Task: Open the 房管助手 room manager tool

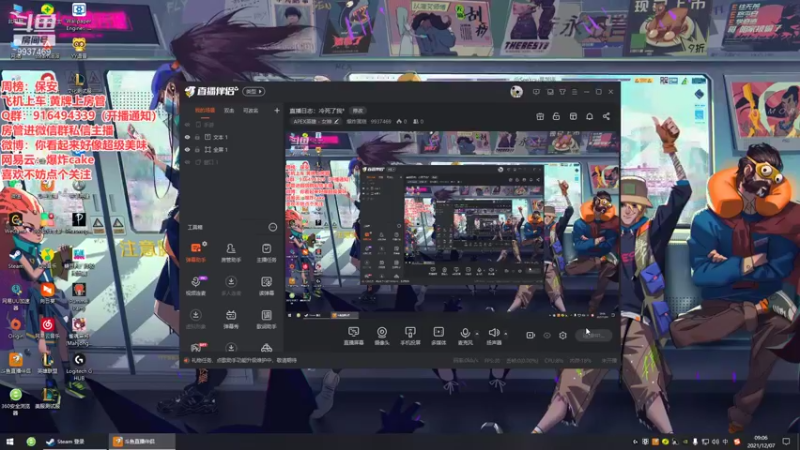Action: click(x=231, y=253)
